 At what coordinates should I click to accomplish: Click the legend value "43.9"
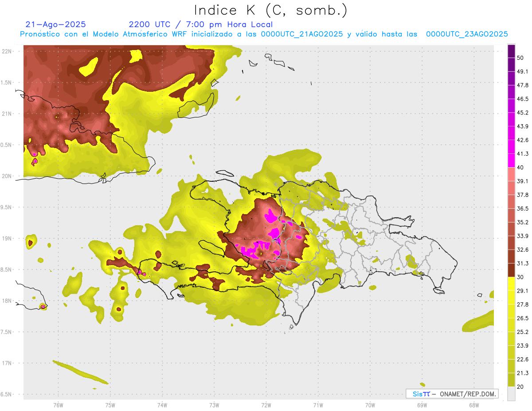click(x=523, y=126)
